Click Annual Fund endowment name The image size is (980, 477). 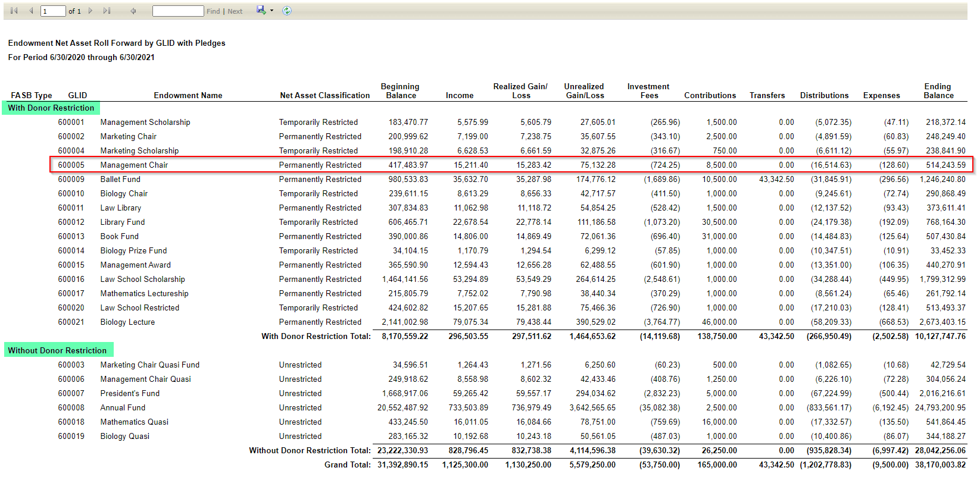[x=123, y=407]
